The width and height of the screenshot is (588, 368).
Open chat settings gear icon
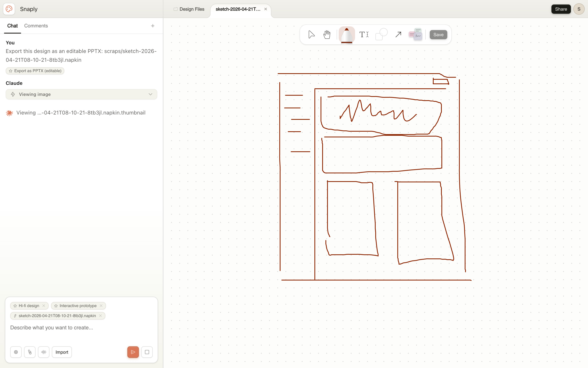click(16, 352)
